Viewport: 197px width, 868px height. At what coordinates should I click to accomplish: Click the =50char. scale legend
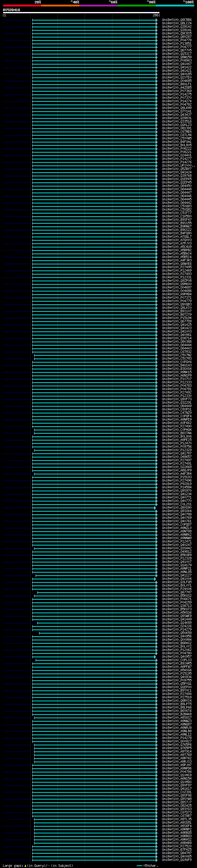[147, 865]
